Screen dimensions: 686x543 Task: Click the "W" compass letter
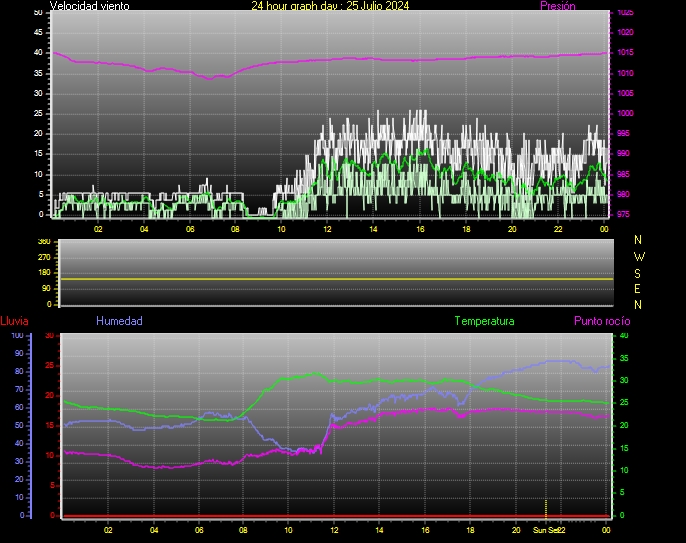coord(639,256)
